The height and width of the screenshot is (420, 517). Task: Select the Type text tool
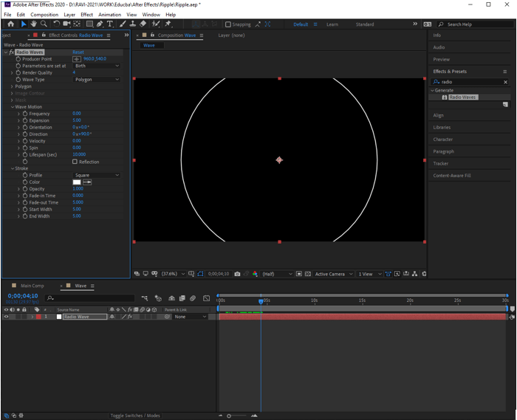[x=110, y=24]
